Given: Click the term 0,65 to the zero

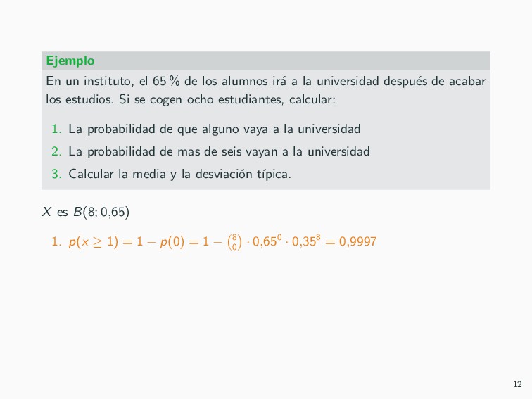Looking at the screenshot, I should [x=267, y=241].
